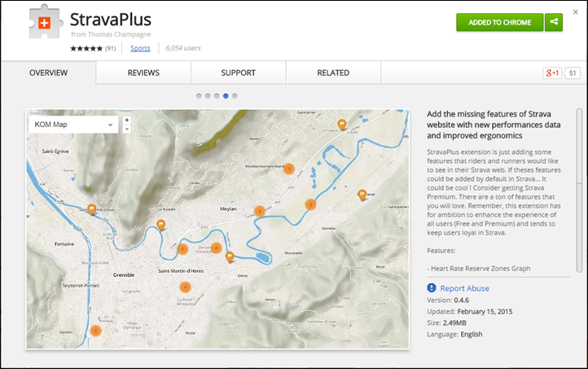Select the last screenshot carousel dot
Image resolution: width=588 pixels, height=369 pixels.
click(235, 96)
